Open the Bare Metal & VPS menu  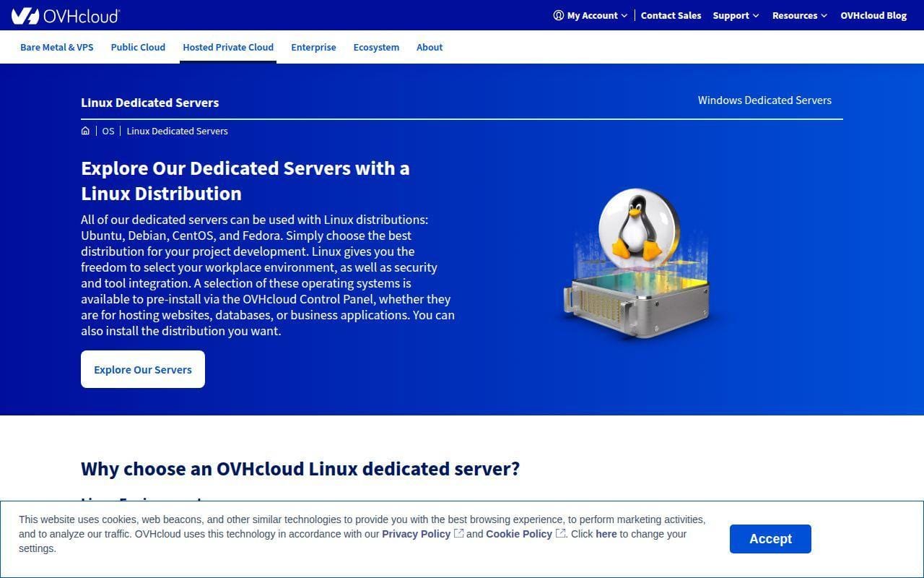pyautogui.click(x=57, y=47)
